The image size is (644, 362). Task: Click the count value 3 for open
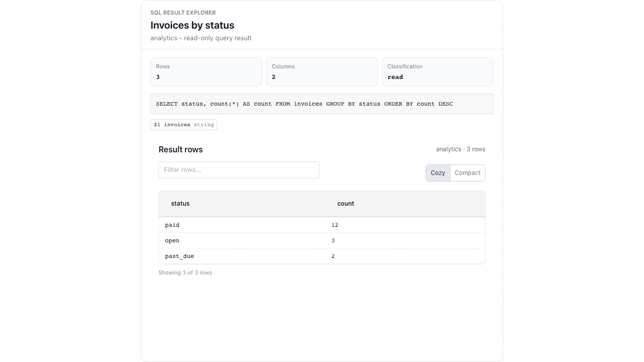333,240
